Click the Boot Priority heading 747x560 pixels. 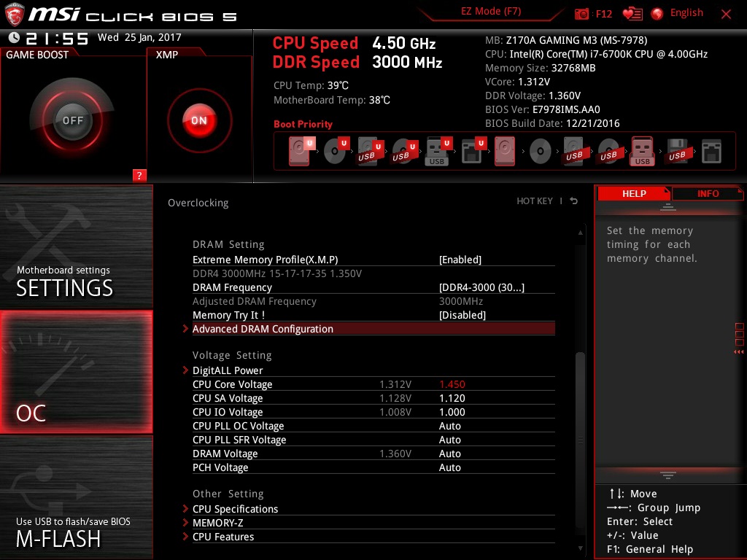click(303, 124)
